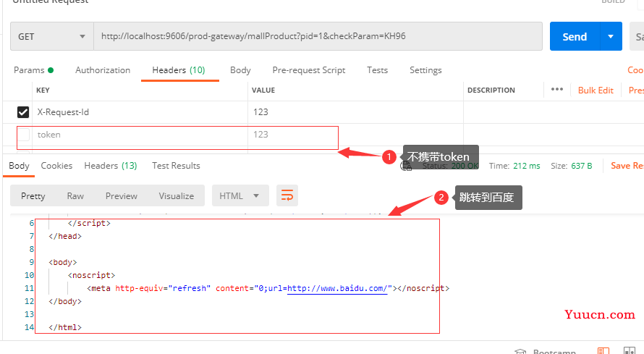
Task: Switch response view to Visualize
Action: [177, 196]
